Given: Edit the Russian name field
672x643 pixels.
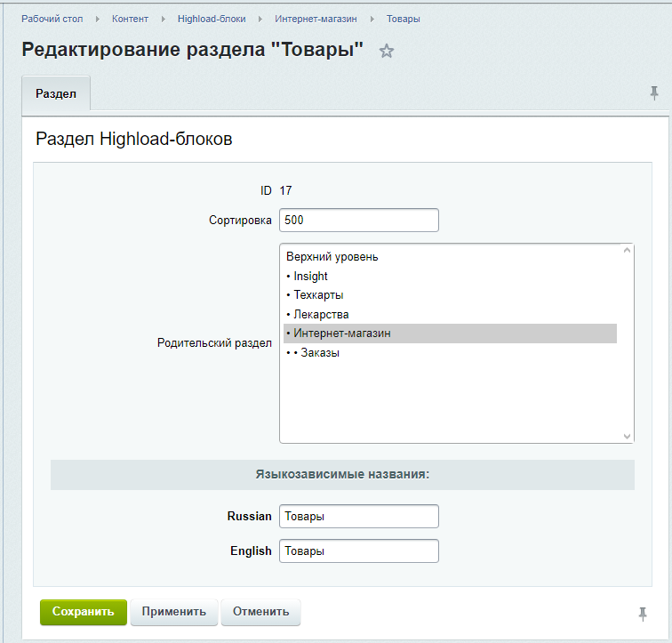Looking at the screenshot, I should coord(359,516).
